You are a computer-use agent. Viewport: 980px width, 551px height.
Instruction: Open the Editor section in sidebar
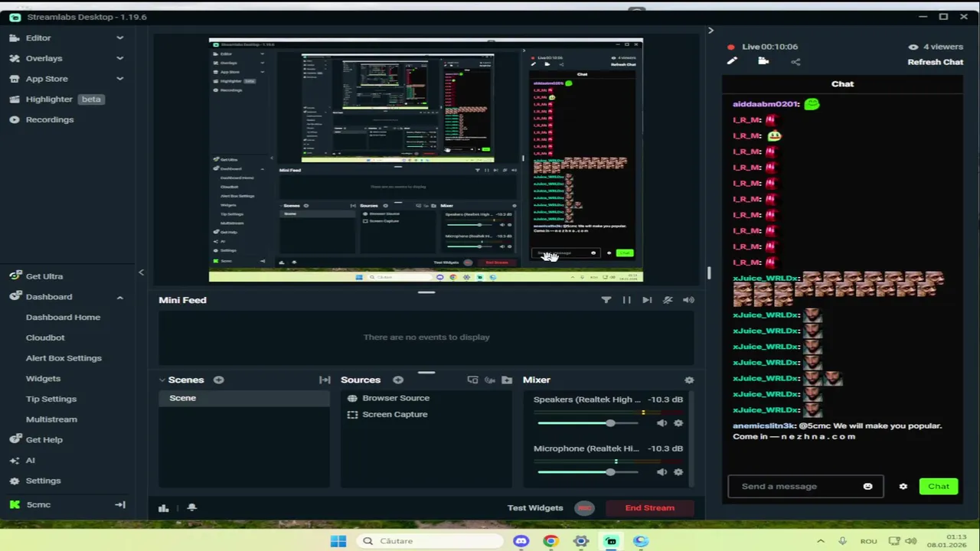[x=38, y=37]
